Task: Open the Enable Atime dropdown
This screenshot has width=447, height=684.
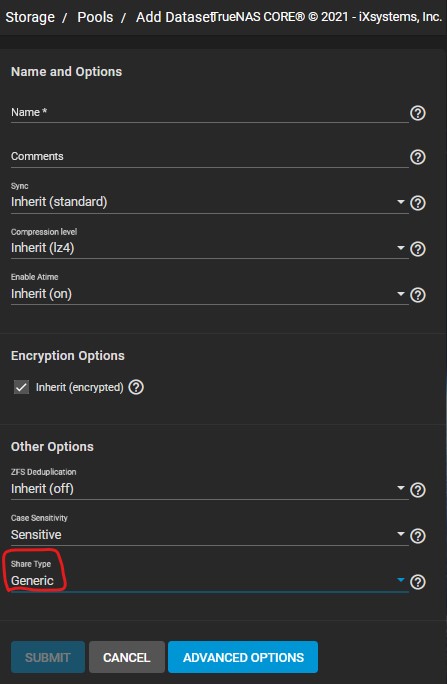Action: click(209, 294)
